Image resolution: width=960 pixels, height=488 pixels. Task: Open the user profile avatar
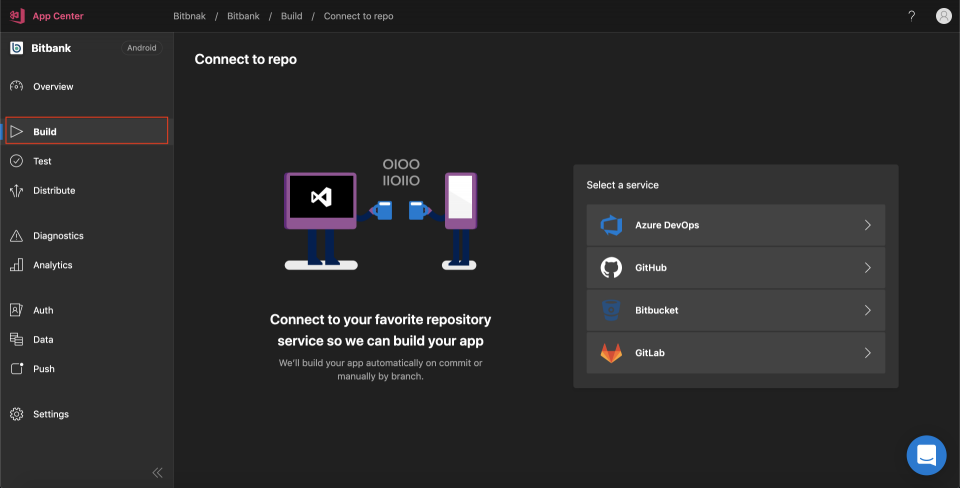click(x=943, y=16)
